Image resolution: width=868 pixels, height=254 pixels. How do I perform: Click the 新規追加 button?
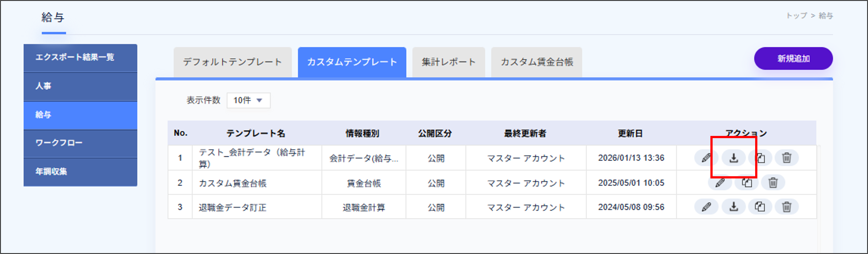[793, 58]
